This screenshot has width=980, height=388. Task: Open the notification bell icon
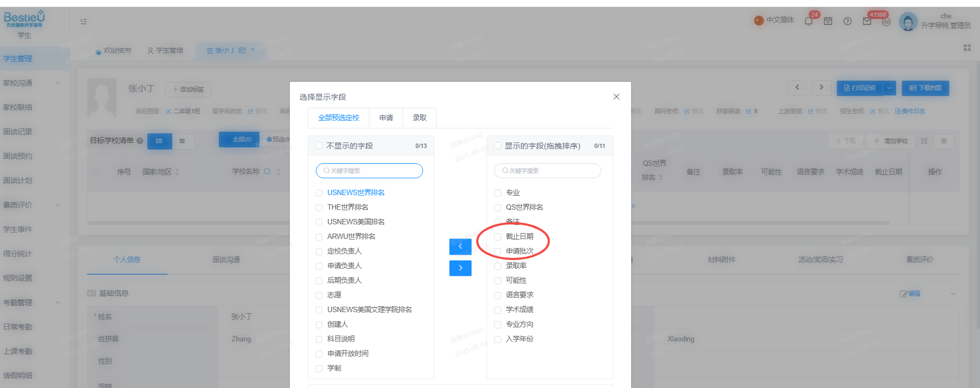click(x=808, y=22)
